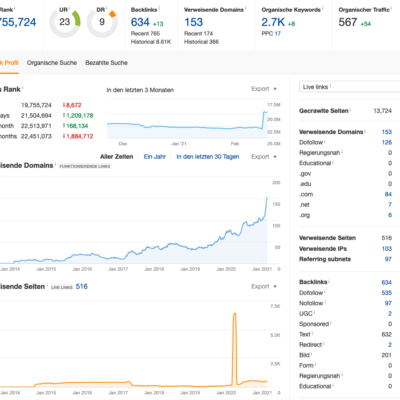Open the .net domains value 7
The width and height of the screenshot is (400, 400).
point(390,205)
